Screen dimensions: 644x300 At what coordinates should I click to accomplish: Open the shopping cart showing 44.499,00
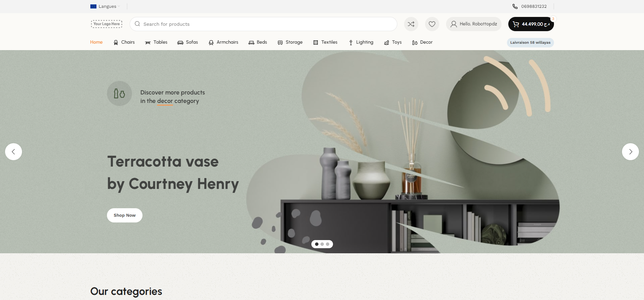(531, 24)
